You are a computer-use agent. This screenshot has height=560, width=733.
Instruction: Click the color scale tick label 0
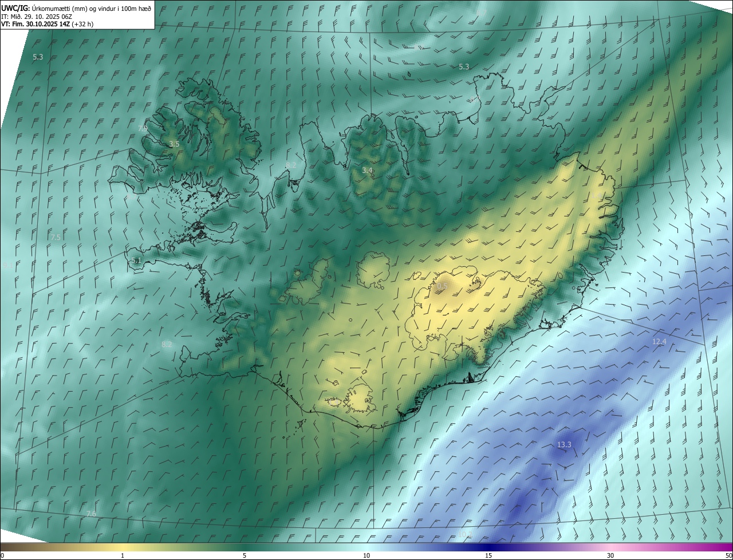[2, 555]
